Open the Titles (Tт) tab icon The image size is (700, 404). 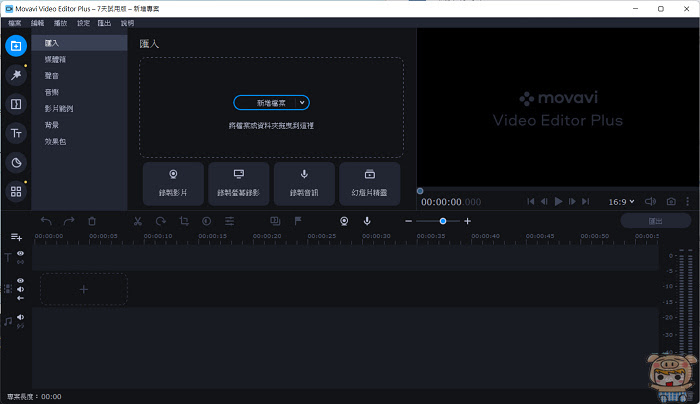tap(16, 133)
